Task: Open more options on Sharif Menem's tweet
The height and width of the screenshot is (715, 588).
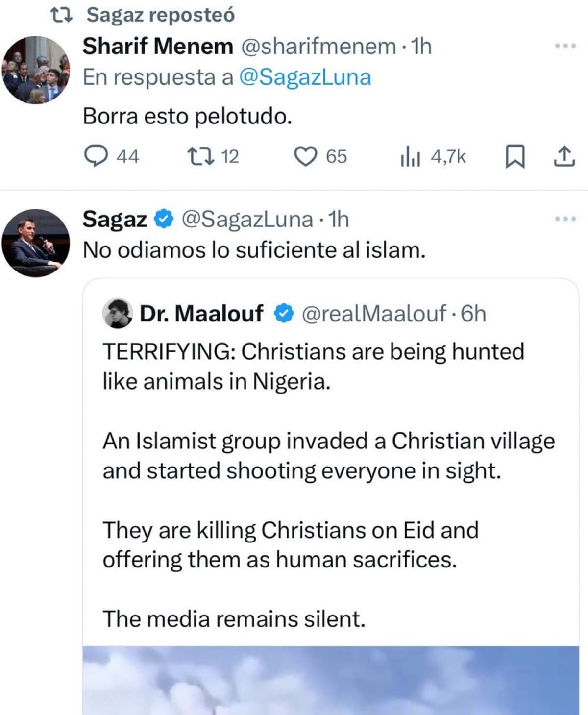Action: 565,46
